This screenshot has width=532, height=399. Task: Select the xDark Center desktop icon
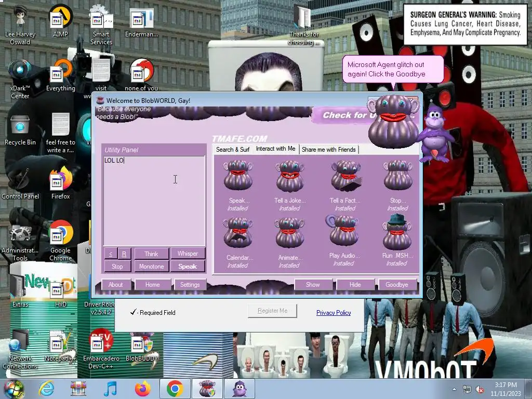point(20,79)
